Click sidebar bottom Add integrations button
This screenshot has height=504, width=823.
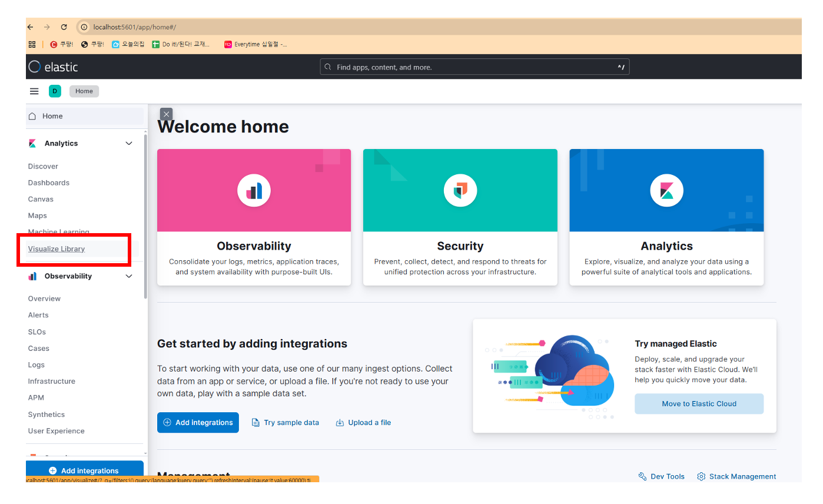click(85, 470)
